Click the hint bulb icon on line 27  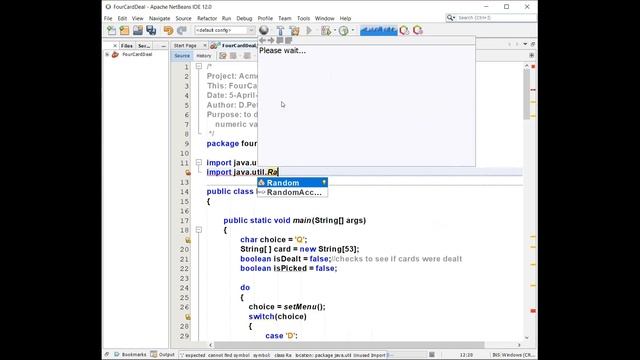188,317
